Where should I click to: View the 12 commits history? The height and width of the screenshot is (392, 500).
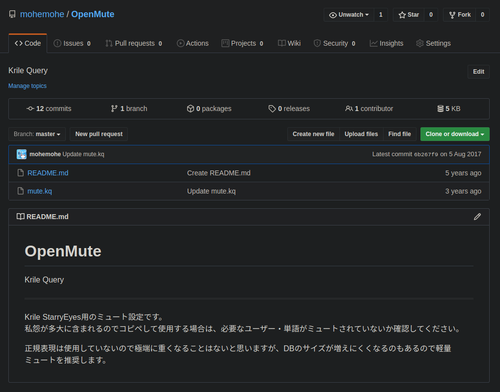coord(49,109)
